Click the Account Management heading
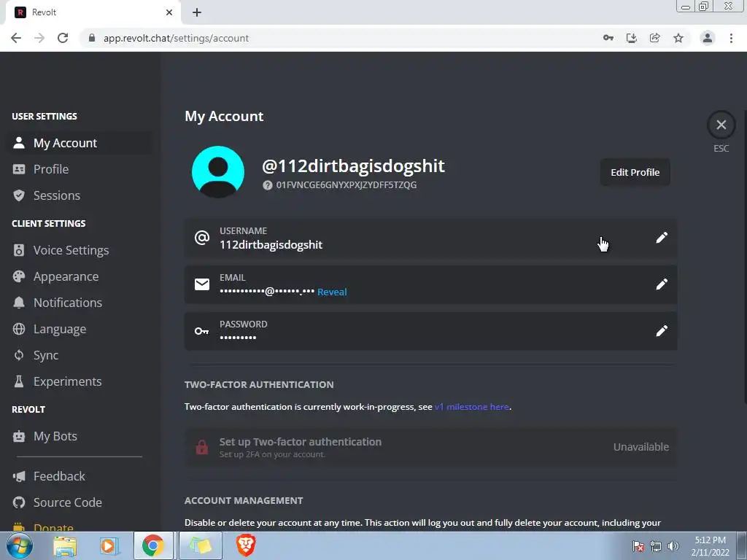The height and width of the screenshot is (560, 747). [244, 500]
